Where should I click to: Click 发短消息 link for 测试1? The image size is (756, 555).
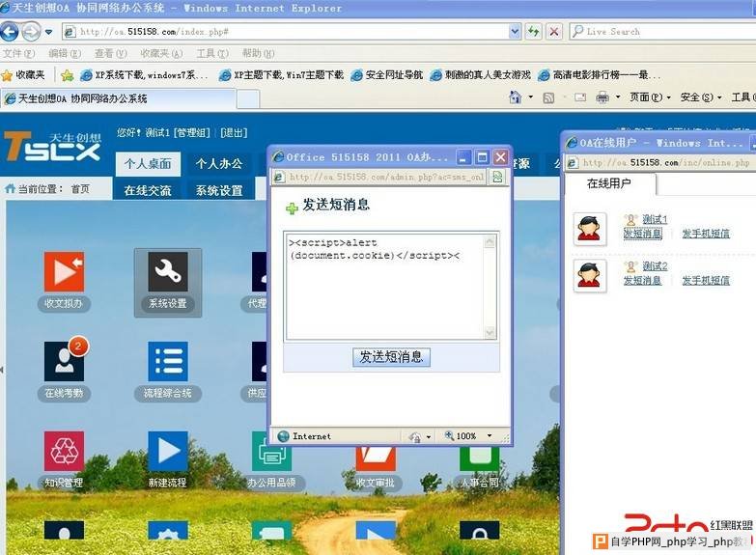click(x=643, y=234)
